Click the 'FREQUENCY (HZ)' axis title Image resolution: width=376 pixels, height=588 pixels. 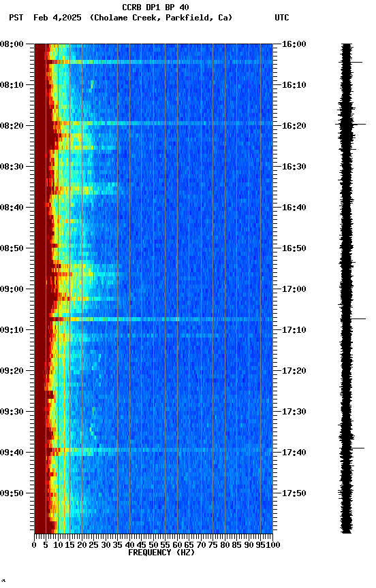pyautogui.click(x=161, y=553)
